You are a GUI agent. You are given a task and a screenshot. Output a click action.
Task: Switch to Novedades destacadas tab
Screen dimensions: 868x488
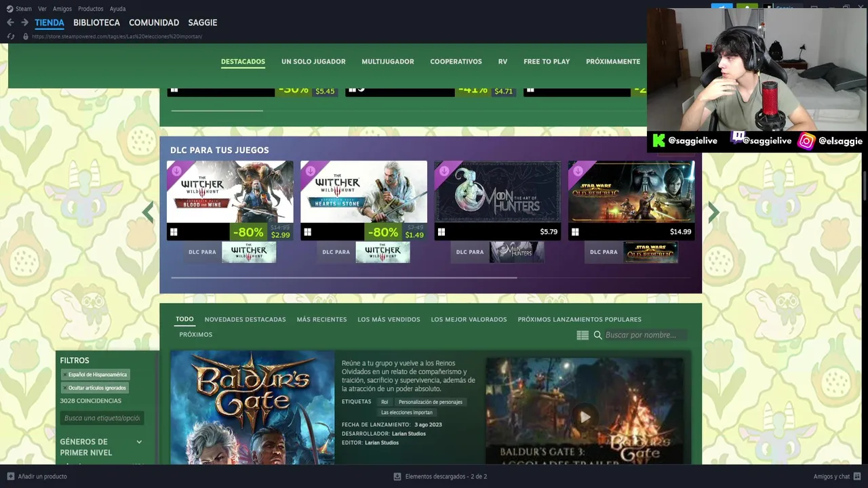pyautogui.click(x=245, y=319)
